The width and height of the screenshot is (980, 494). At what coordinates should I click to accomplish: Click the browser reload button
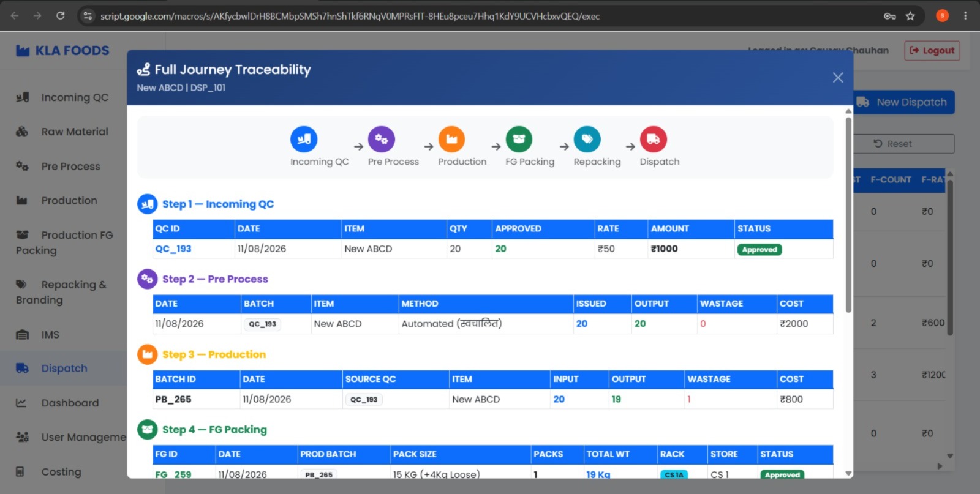61,15
